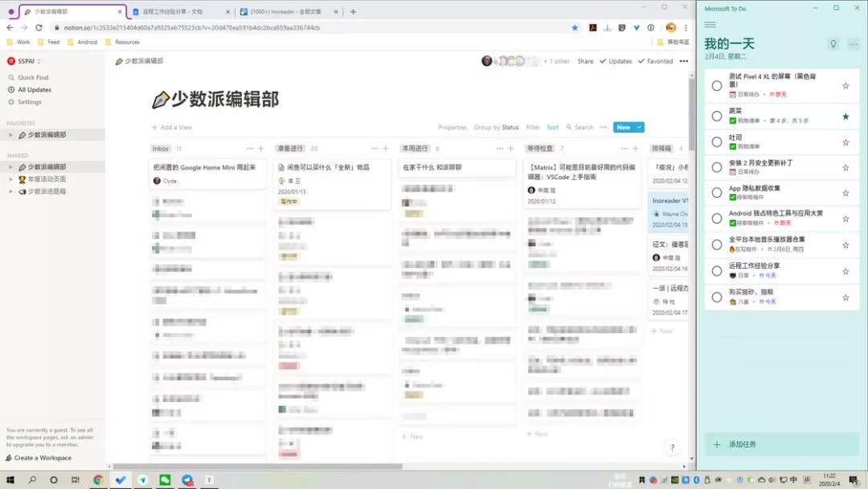Star the 吐司 task
Screen dimensions: 868x489
pos(845,142)
